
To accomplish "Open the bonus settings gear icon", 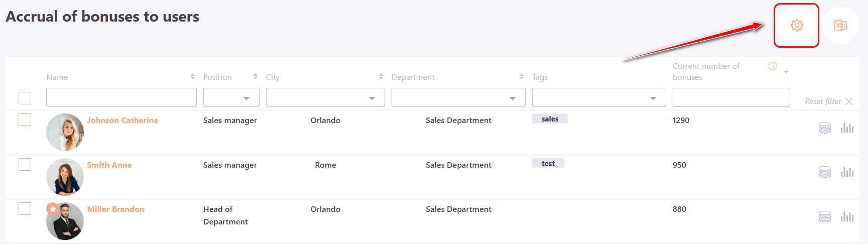I will point(797,25).
